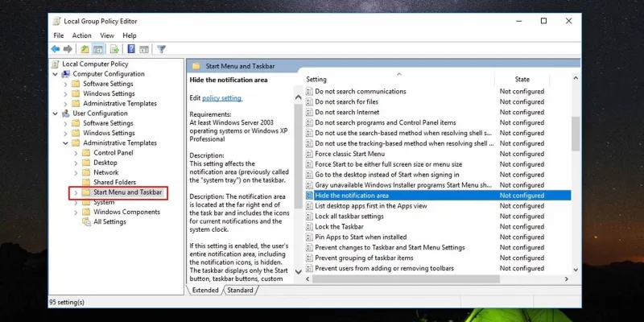This screenshot has height=322, width=644.
Task: Toggle the Show/Hide Console Tree icon
Action: click(x=97, y=49)
